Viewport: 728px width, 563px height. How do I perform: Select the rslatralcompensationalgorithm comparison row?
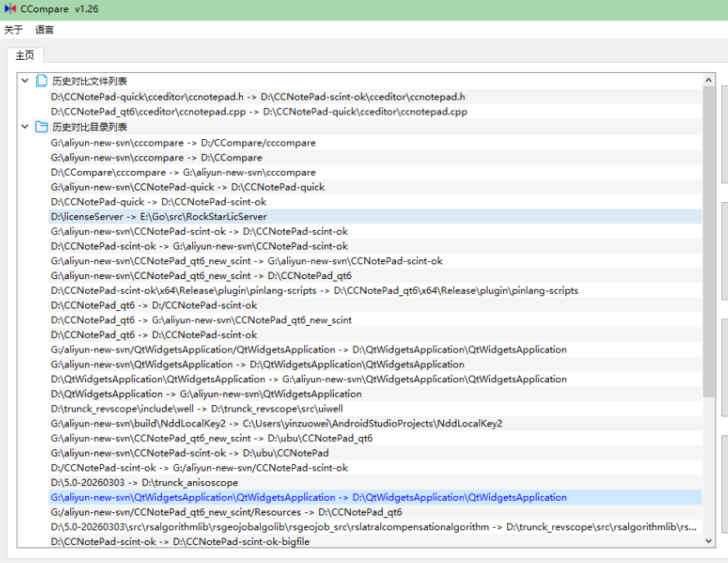point(374,527)
